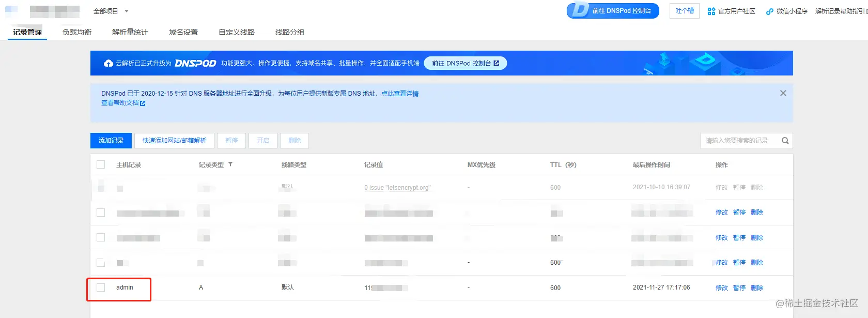Click the 添加记录 button

111,141
